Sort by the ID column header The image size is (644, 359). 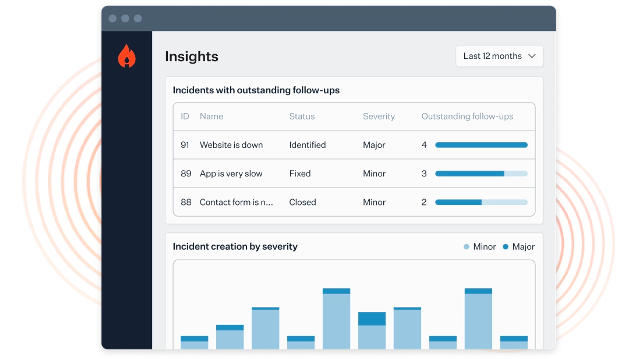pos(185,116)
